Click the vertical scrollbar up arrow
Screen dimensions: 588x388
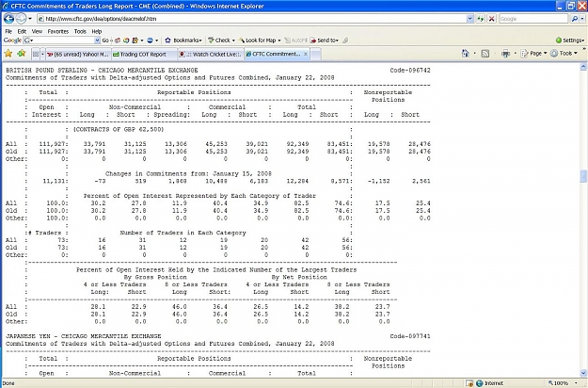point(583,67)
